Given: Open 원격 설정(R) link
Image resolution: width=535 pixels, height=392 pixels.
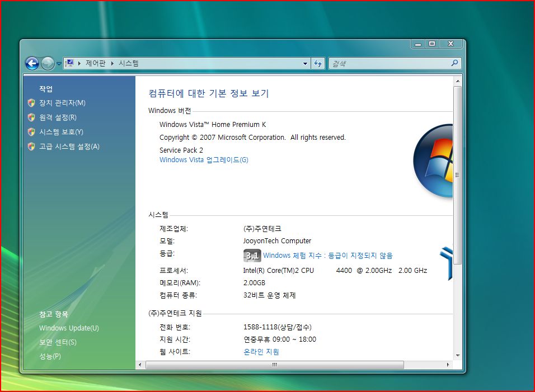Looking at the screenshot, I should tap(58, 117).
